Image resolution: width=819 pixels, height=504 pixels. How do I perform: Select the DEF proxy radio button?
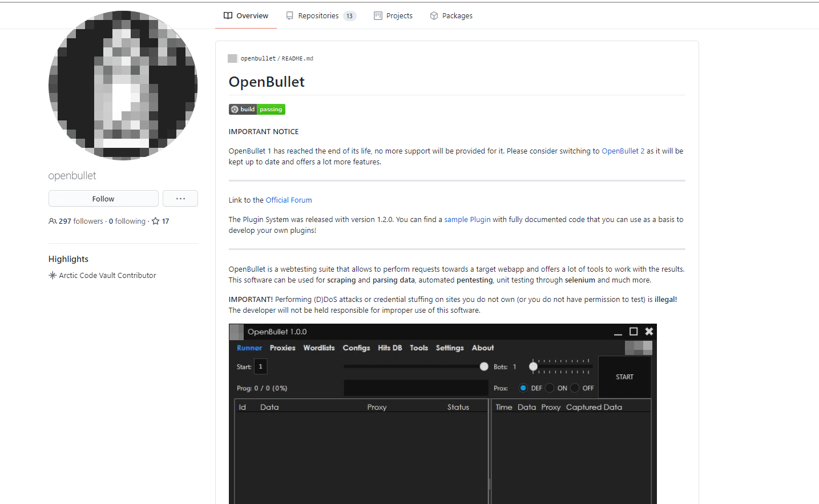523,388
